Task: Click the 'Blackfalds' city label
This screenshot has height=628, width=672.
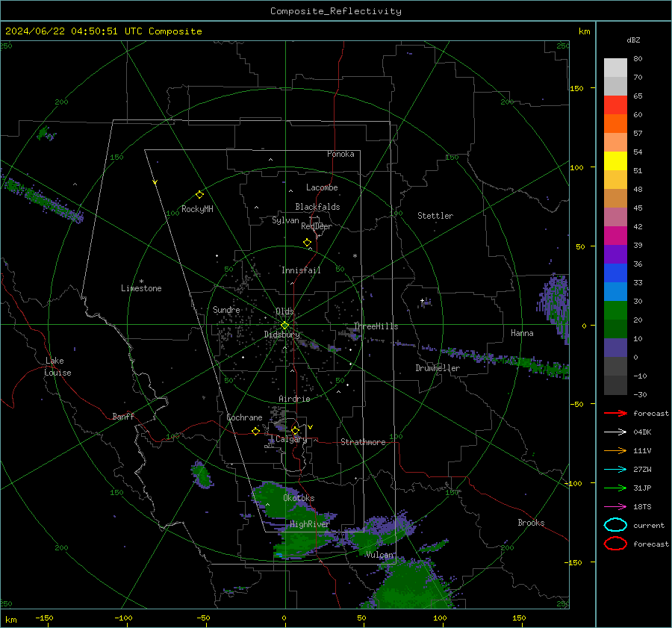Action: pos(317,207)
